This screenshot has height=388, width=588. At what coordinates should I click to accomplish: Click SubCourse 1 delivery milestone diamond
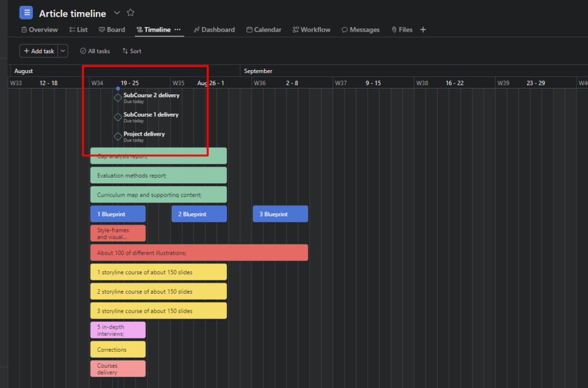118,117
